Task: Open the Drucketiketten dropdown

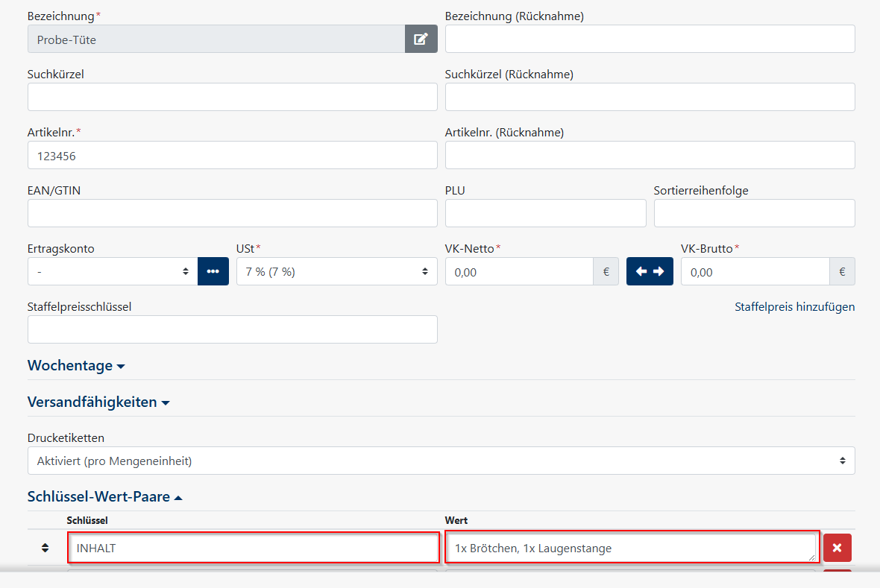Action: 441,460
